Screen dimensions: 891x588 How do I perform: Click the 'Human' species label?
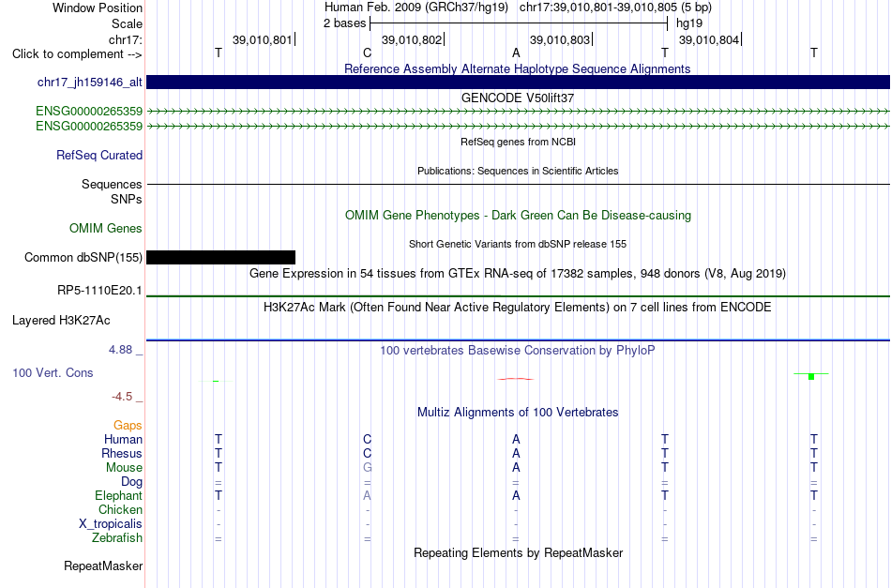pyautogui.click(x=123, y=439)
